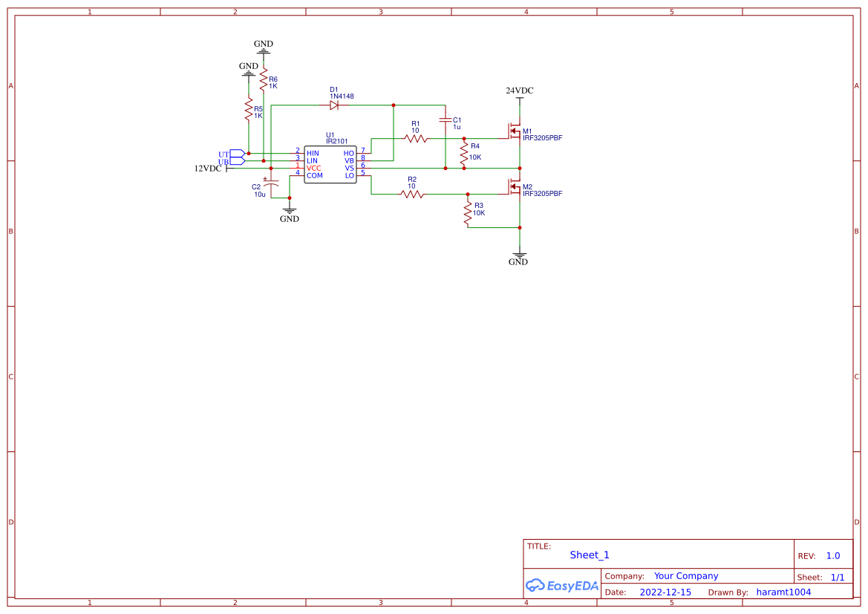Viewport: 868px width, 614px height.
Task: Click the 1N4148 diode symbol D1
Action: [x=336, y=105]
